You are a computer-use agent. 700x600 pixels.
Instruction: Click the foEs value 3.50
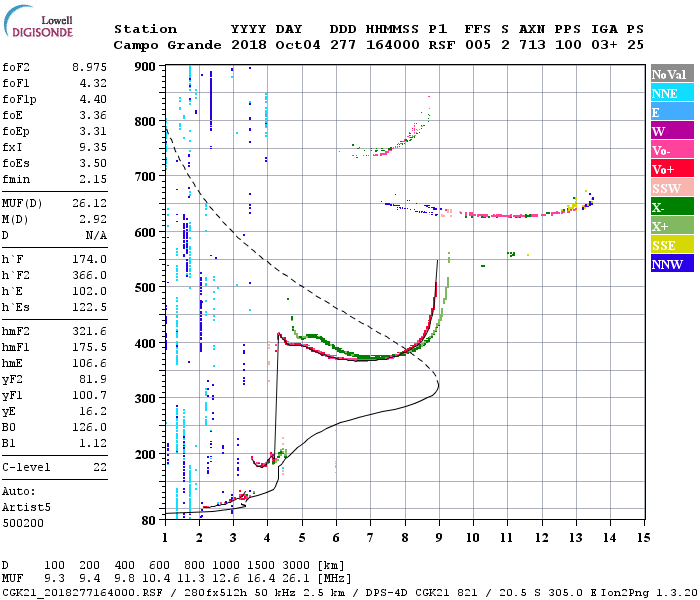tap(93, 163)
